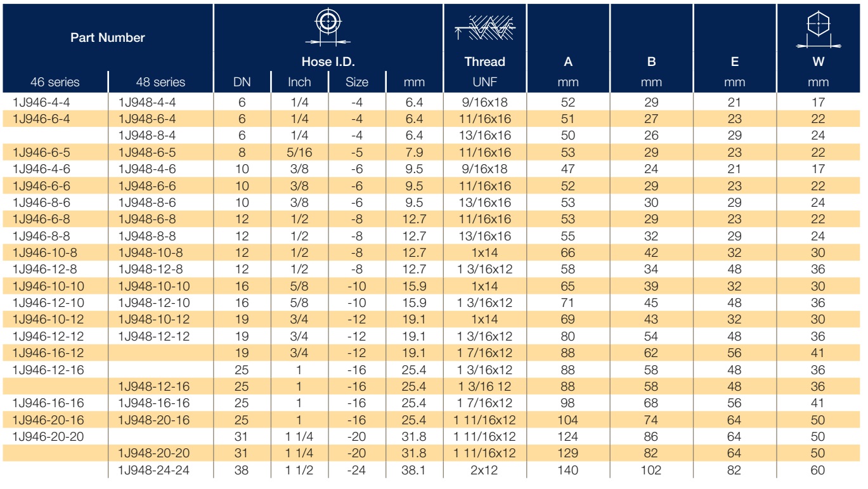Click the 1 7/16x12 thread in 1J946-16-12 row
868x489 pixels.
click(x=485, y=353)
